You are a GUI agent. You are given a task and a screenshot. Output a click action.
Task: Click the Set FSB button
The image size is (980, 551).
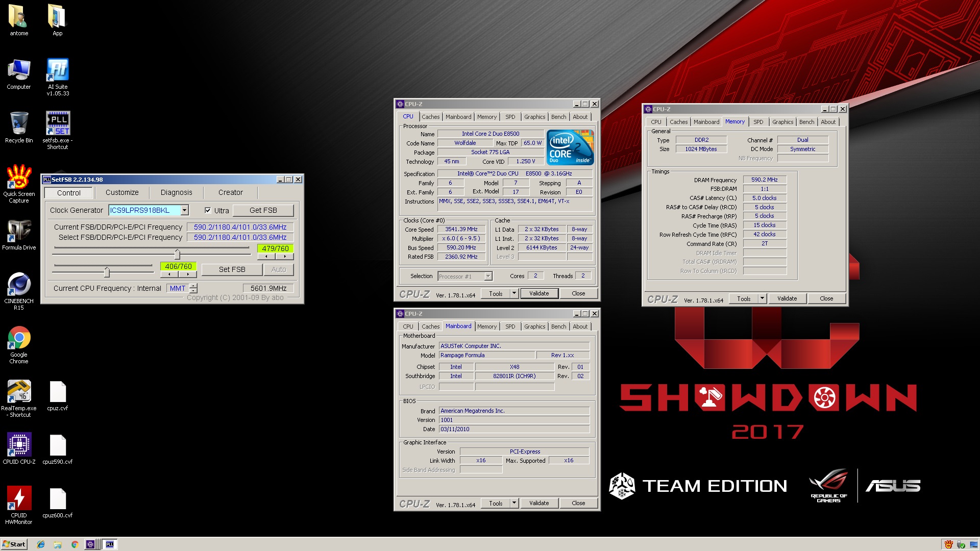pos(232,269)
